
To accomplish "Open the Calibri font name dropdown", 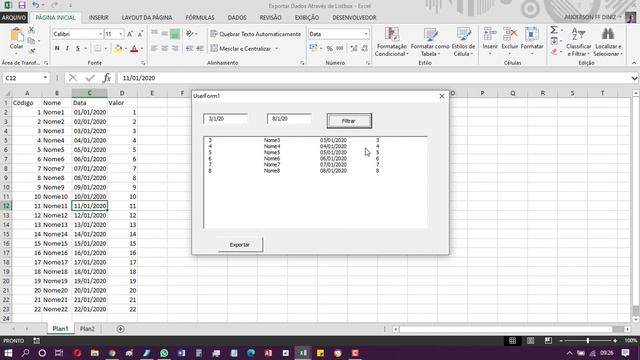I will click(x=100, y=34).
